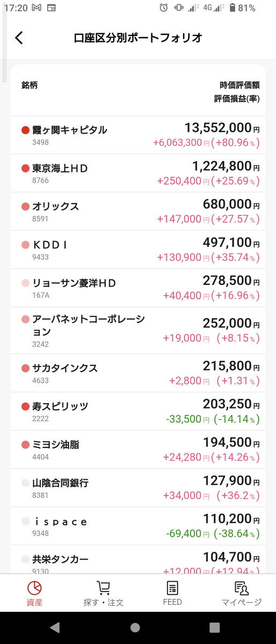
Task: Tap the Android recent apps square
Action: point(215,627)
